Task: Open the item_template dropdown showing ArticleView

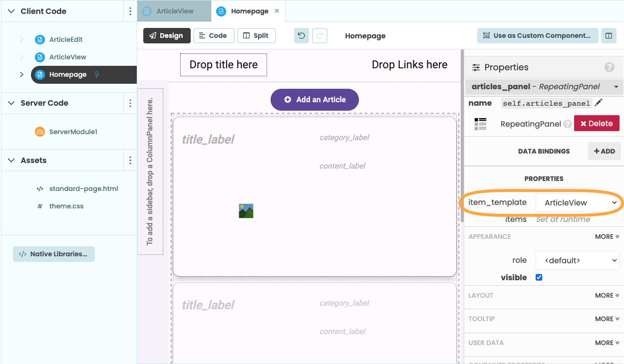Action: 578,202
